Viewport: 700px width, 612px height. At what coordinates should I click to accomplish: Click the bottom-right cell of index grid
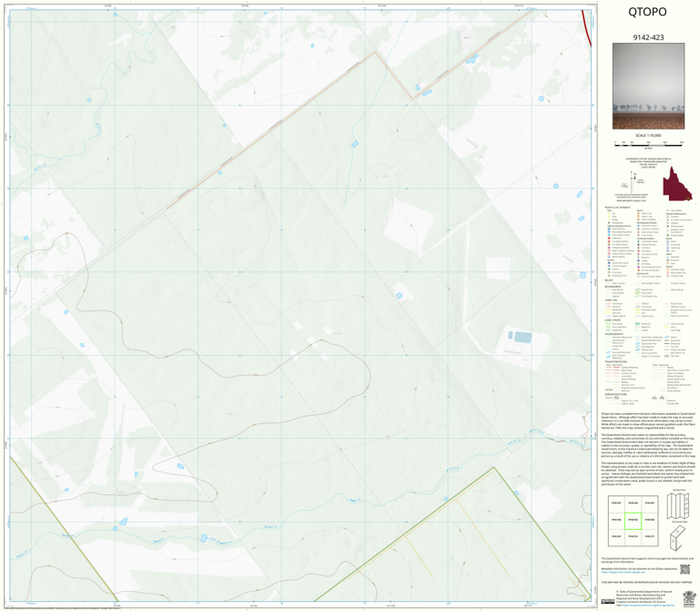650,536
